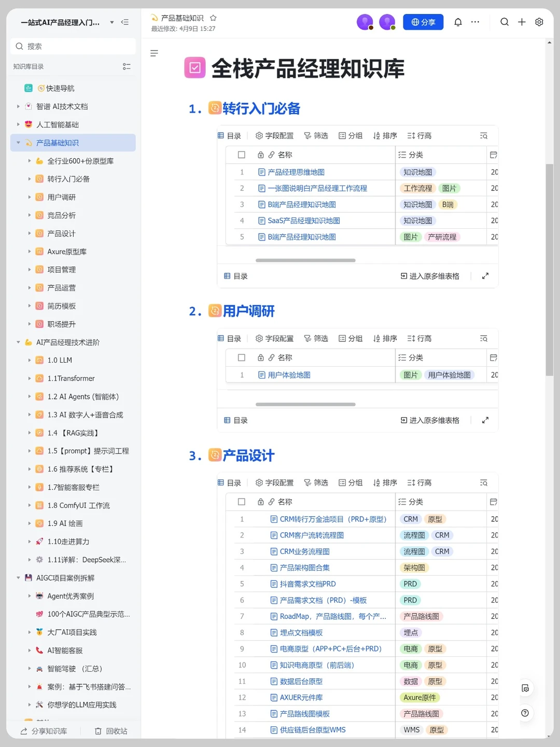Click the search magnifier in the top bar
Image resolution: width=560 pixels, height=747 pixels.
505,22
